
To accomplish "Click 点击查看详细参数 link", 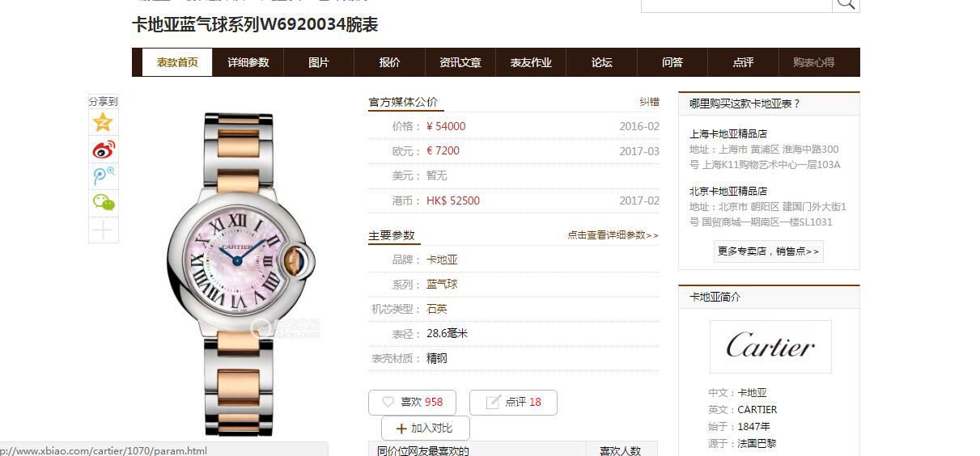I will (x=613, y=235).
